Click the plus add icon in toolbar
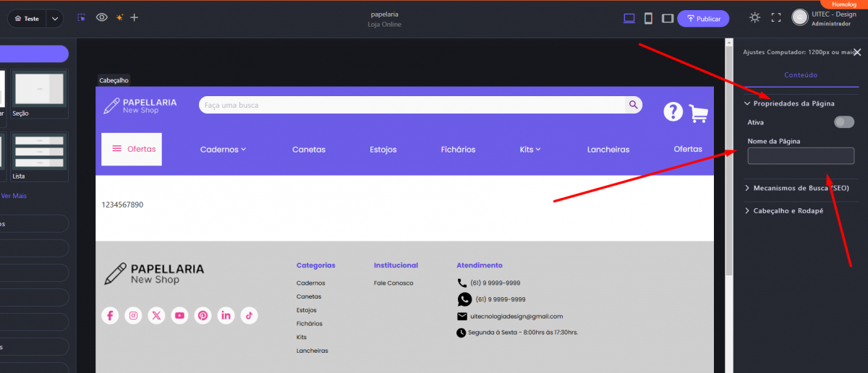868x373 pixels. point(135,18)
